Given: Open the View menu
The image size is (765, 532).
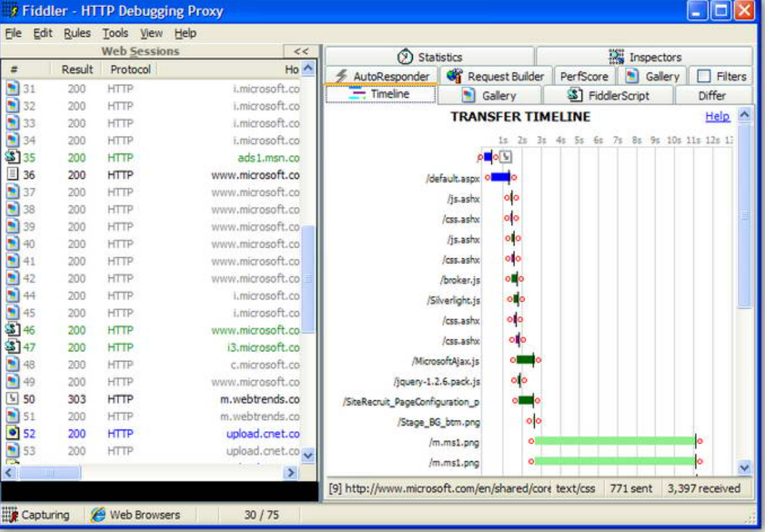Looking at the screenshot, I should 151,33.
